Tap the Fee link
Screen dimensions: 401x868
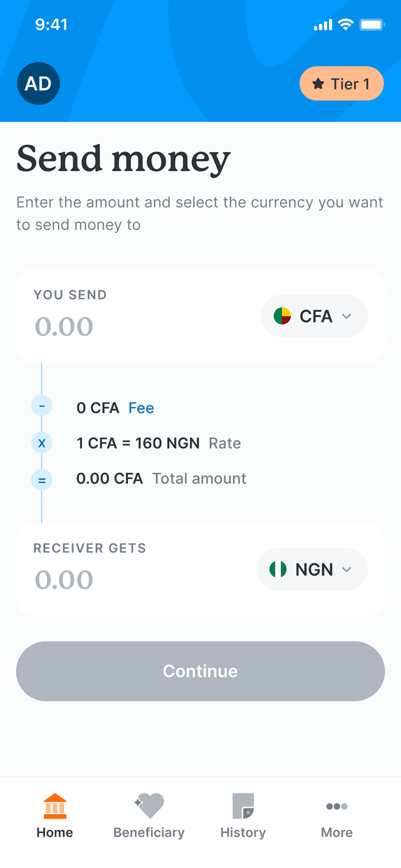click(141, 408)
